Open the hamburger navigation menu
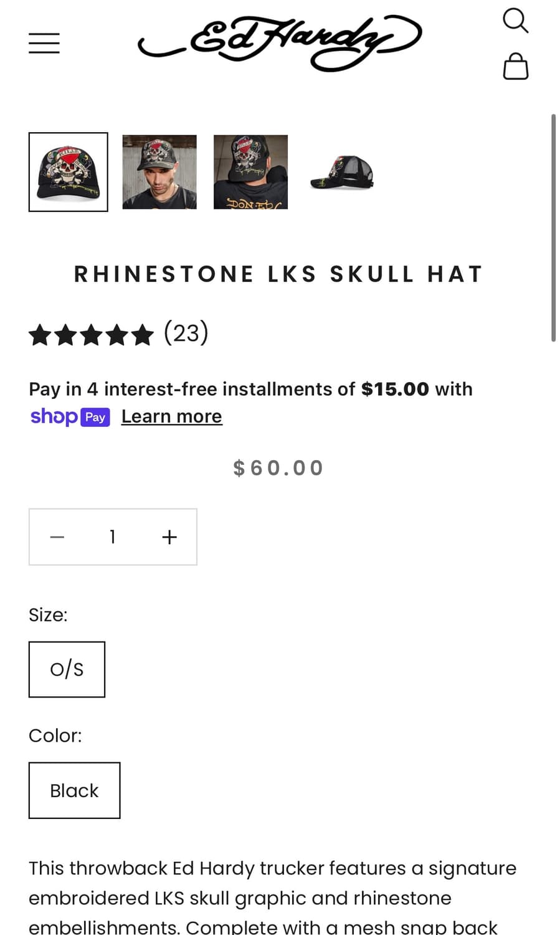The height and width of the screenshot is (935, 560). (44, 43)
